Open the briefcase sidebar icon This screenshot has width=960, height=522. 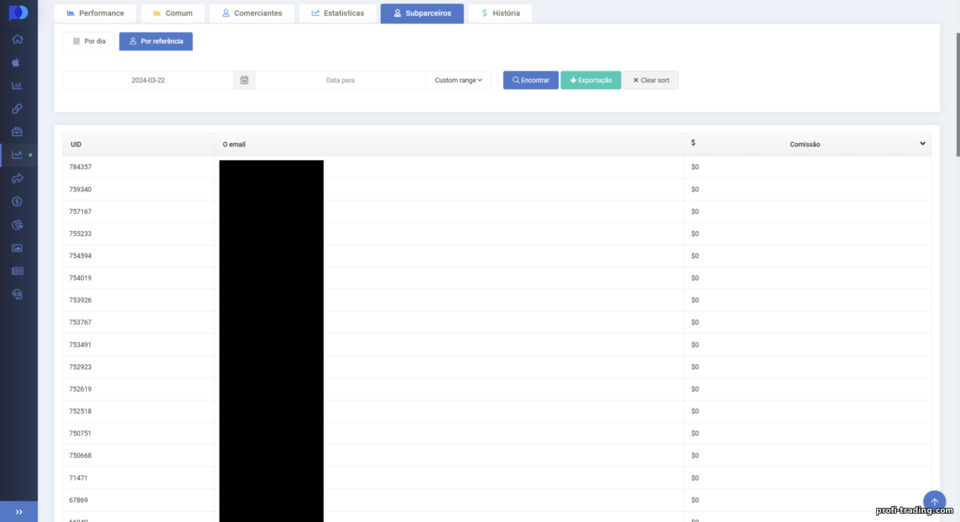[x=17, y=132]
